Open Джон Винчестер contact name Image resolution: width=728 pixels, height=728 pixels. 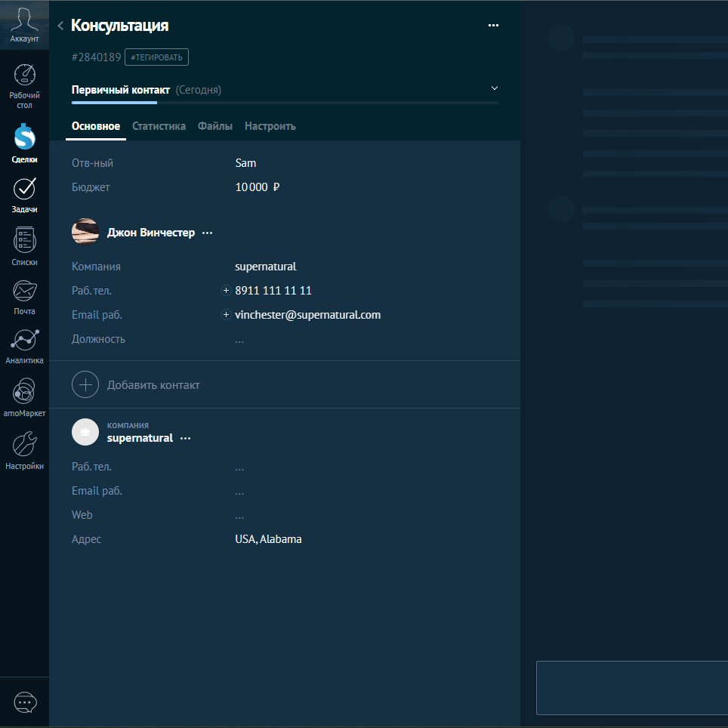coord(151,233)
